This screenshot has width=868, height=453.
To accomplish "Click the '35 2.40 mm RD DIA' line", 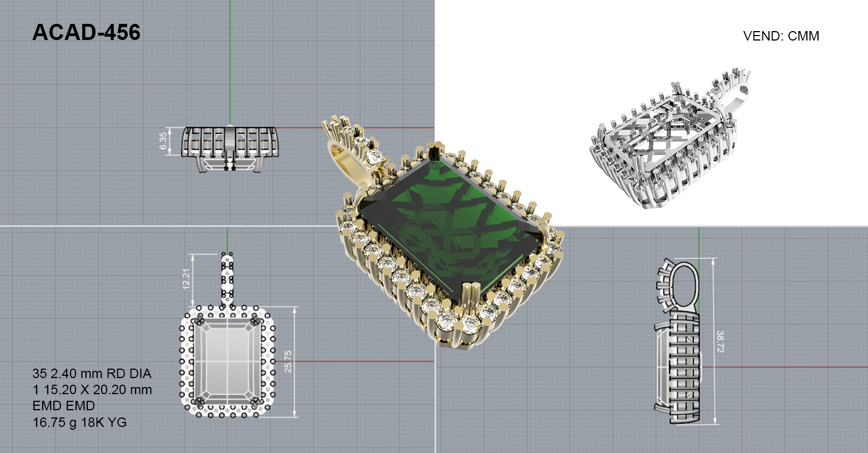I will coord(92,374).
